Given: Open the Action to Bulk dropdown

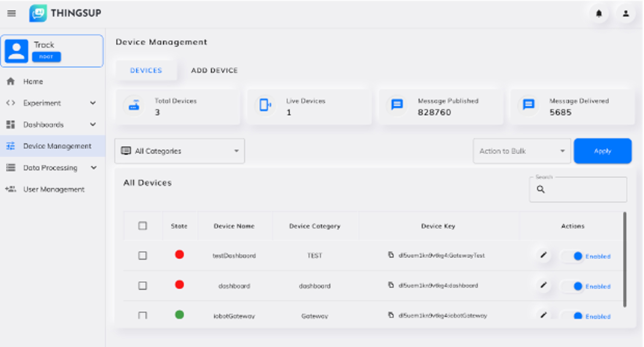Looking at the screenshot, I should pyautogui.click(x=521, y=151).
